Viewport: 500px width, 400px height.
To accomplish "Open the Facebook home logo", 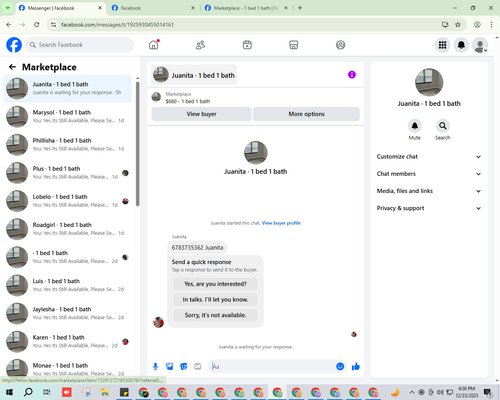I will 14,45.
